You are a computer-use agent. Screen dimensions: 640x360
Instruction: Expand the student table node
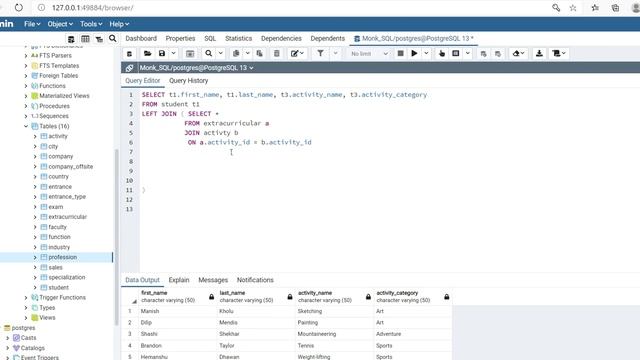click(x=35, y=287)
